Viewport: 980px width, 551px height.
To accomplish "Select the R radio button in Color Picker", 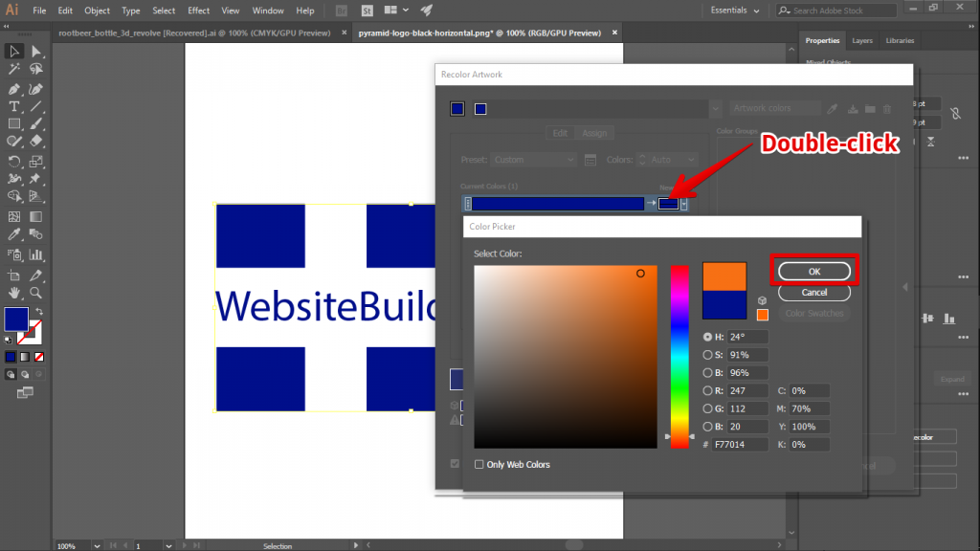I will pos(707,390).
